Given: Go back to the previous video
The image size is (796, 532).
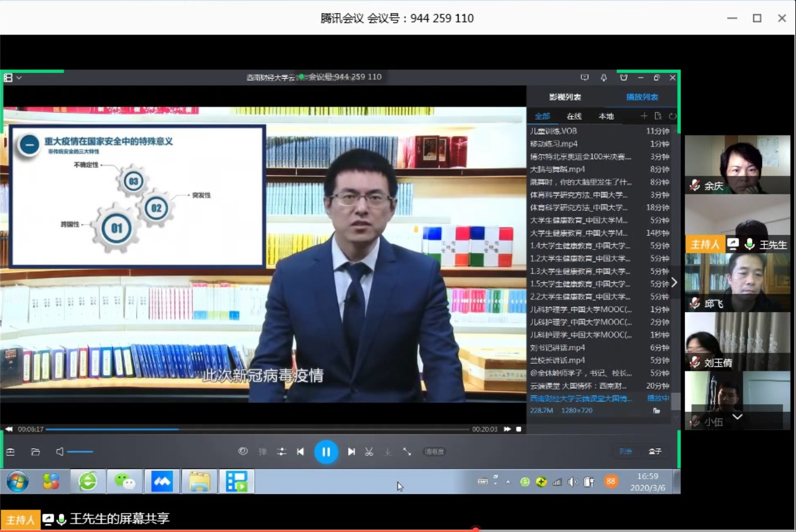Looking at the screenshot, I should pyautogui.click(x=300, y=452).
